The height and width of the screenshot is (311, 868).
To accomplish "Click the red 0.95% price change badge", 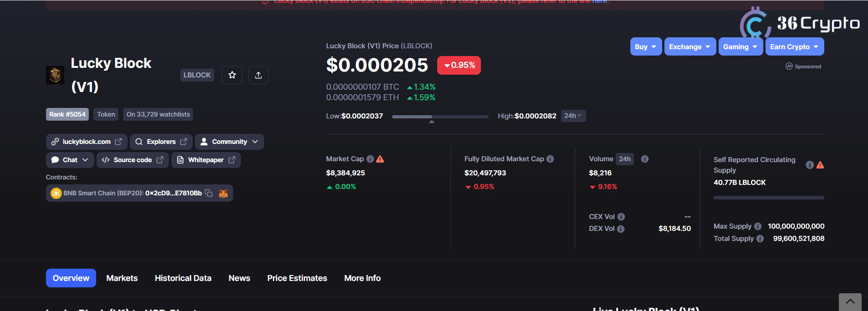I will (x=459, y=65).
